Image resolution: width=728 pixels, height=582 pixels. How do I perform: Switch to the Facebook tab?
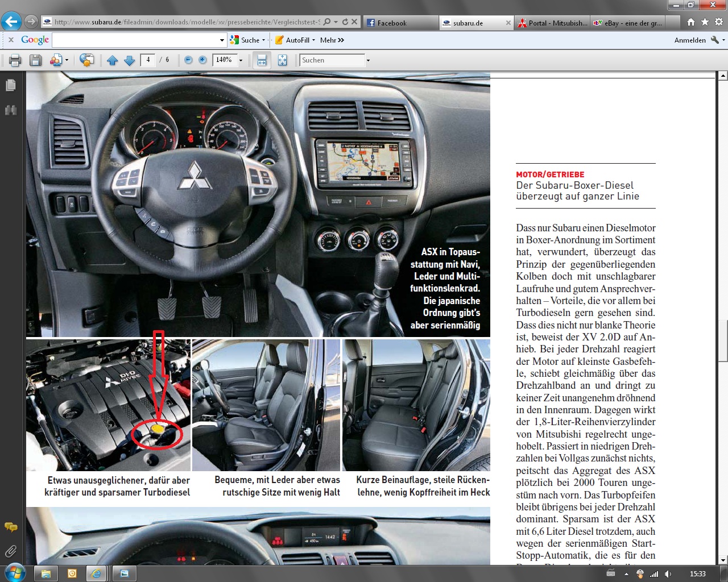tap(391, 23)
